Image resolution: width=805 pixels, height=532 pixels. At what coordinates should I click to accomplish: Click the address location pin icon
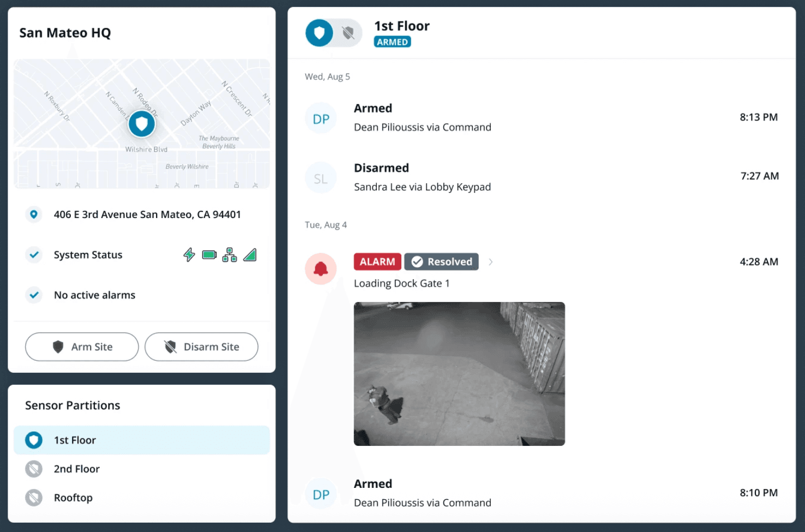(34, 214)
